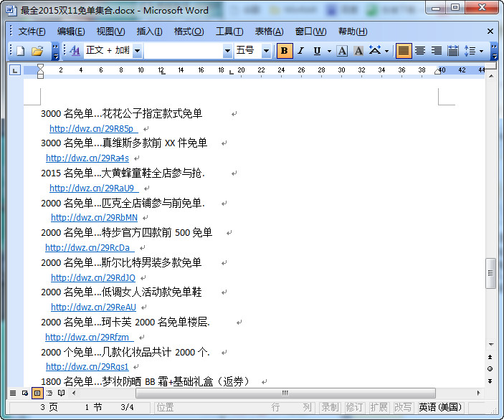
Task: Click the tab stop type selector
Action: pyautogui.click(x=15, y=70)
